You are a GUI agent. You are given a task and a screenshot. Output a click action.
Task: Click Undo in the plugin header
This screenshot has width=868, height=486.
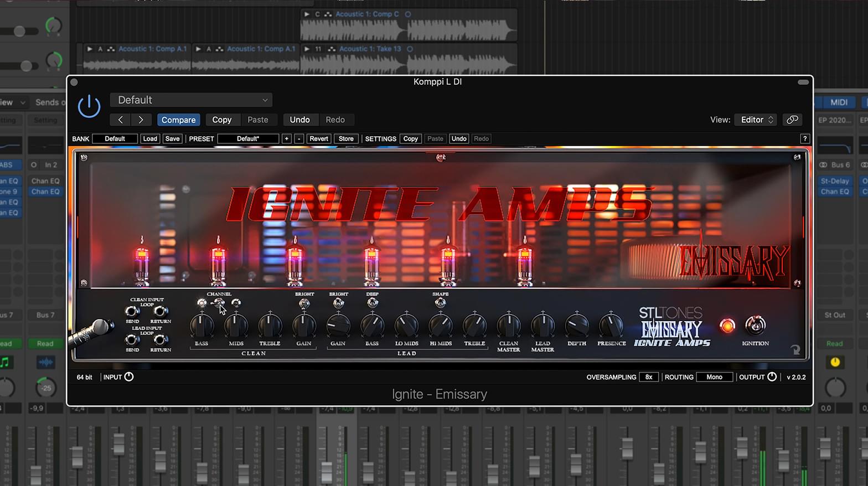pos(299,120)
